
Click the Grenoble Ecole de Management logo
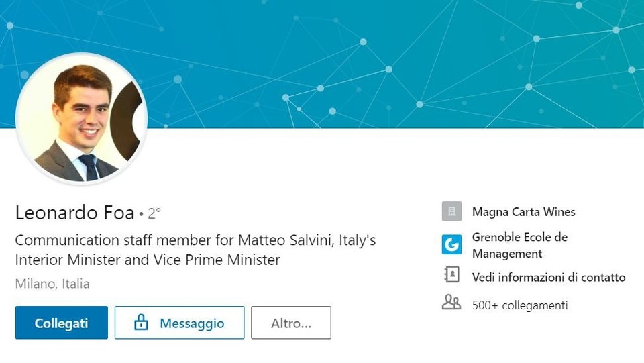pos(451,244)
